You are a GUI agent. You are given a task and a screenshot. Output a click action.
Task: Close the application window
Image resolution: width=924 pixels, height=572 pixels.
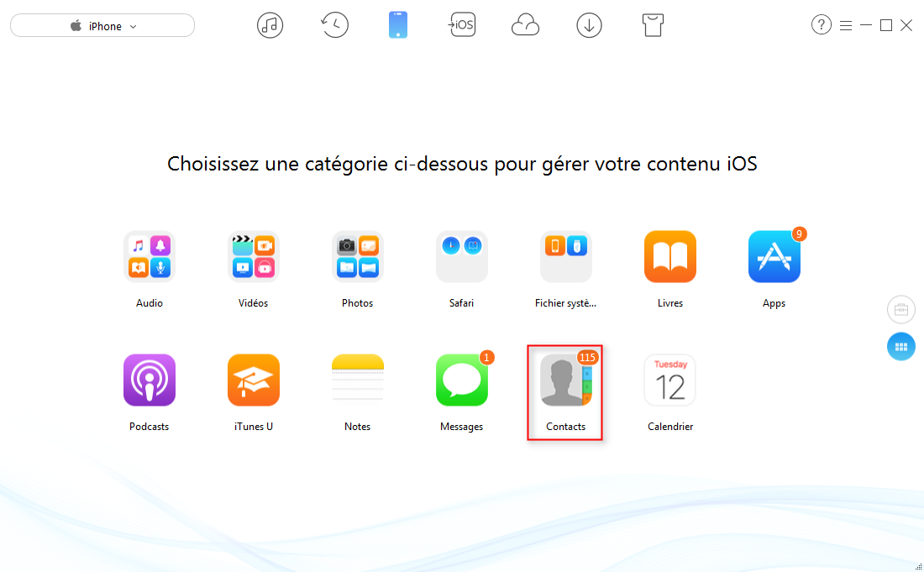906,25
